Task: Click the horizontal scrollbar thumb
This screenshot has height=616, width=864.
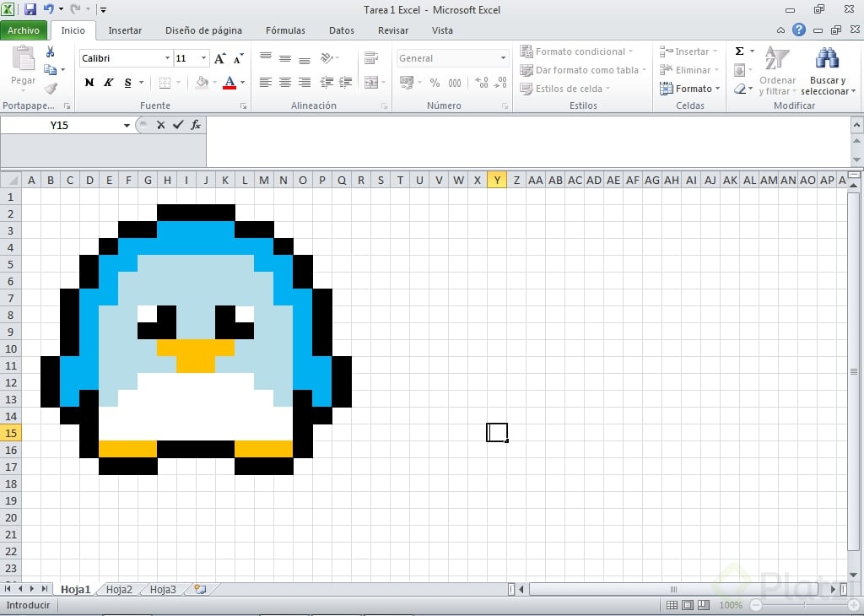Action: pos(673,590)
